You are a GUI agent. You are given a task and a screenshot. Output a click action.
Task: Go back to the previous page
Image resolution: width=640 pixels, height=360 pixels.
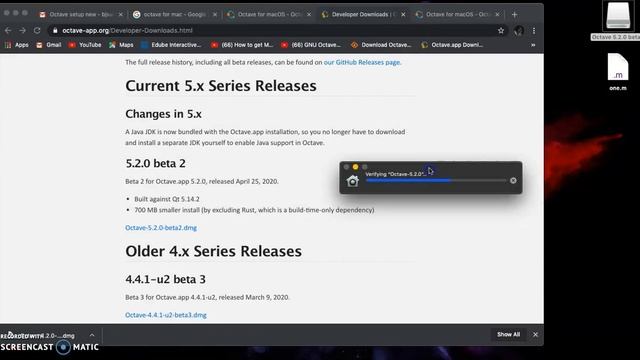coord(8,31)
